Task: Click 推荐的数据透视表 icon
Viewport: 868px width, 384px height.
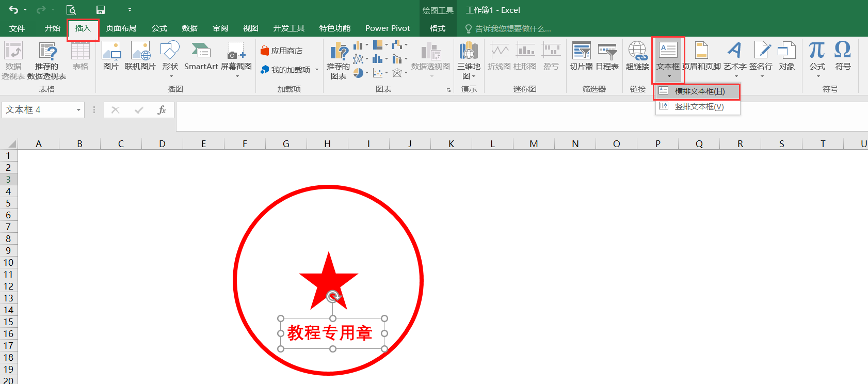Action: 47,60
